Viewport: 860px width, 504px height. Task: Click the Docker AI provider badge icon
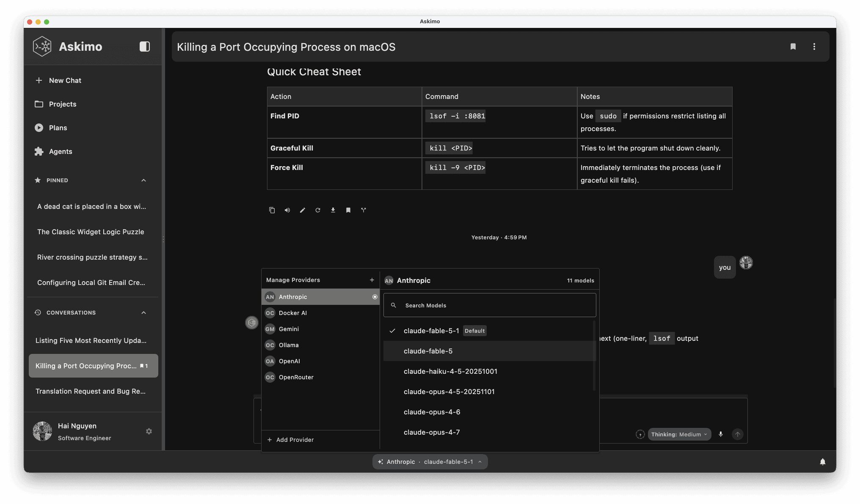(x=270, y=313)
